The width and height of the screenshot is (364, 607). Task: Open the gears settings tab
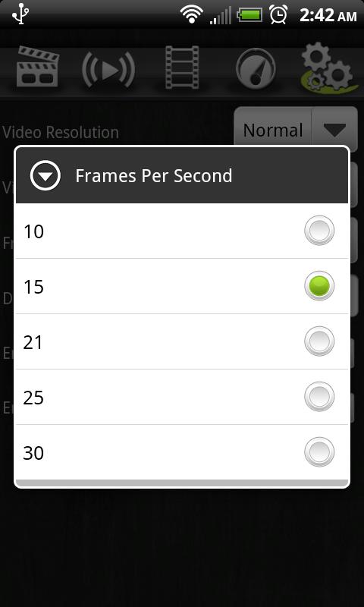(328, 67)
